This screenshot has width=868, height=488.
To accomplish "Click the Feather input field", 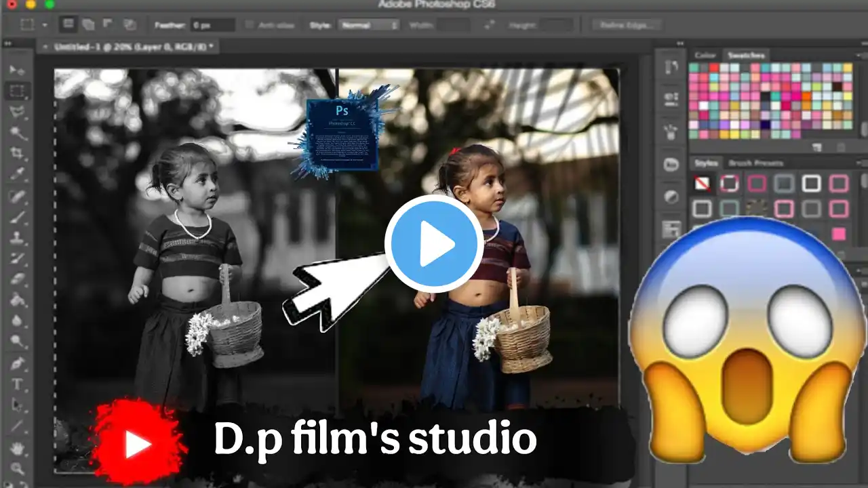I will [212, 25].
